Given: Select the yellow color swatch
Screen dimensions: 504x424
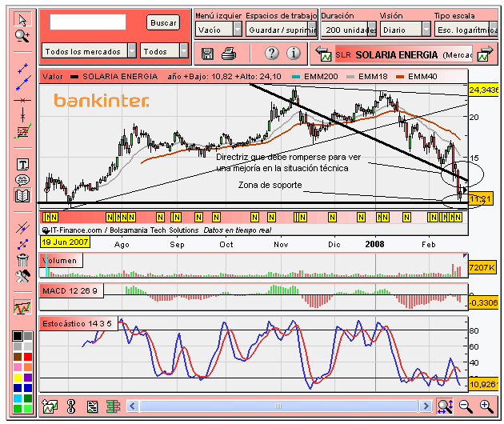Looking at the screenshot, I should pos(18,378).
